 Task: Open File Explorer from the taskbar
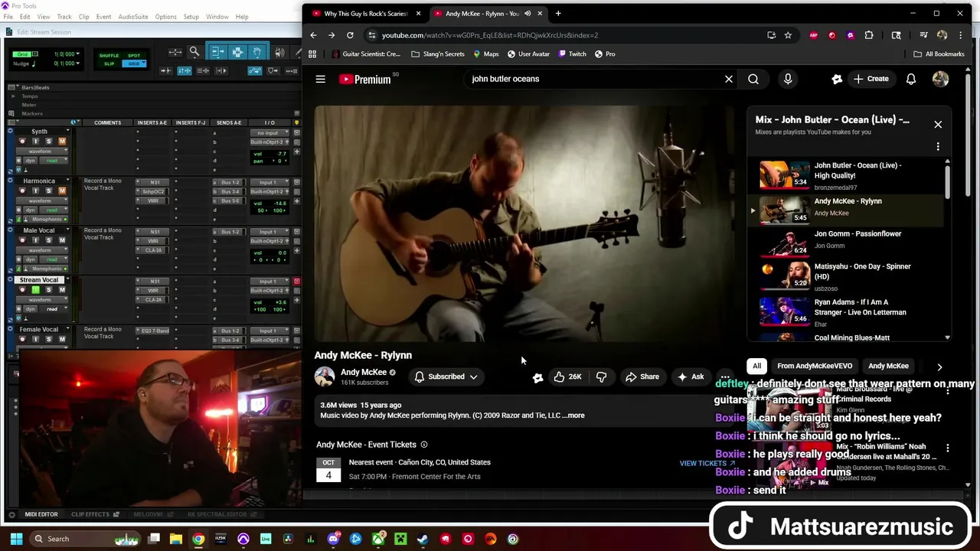[176, 539]
